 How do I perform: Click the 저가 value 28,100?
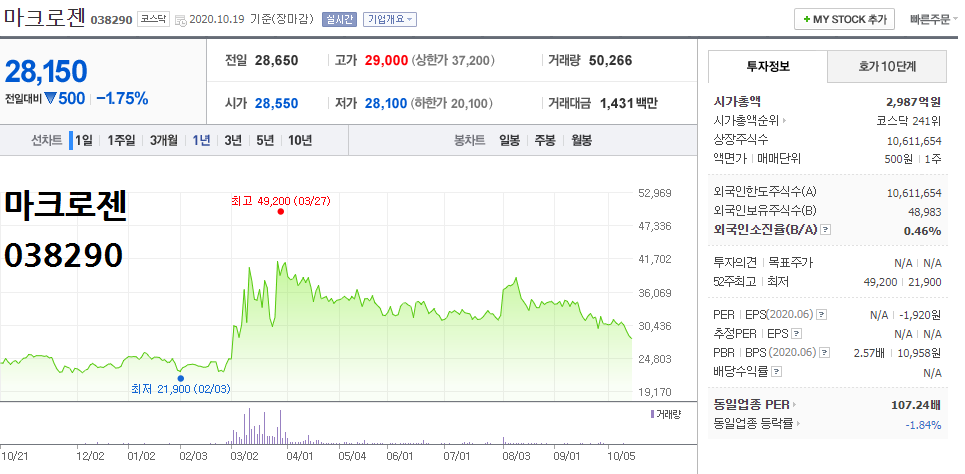click(386, 103)
